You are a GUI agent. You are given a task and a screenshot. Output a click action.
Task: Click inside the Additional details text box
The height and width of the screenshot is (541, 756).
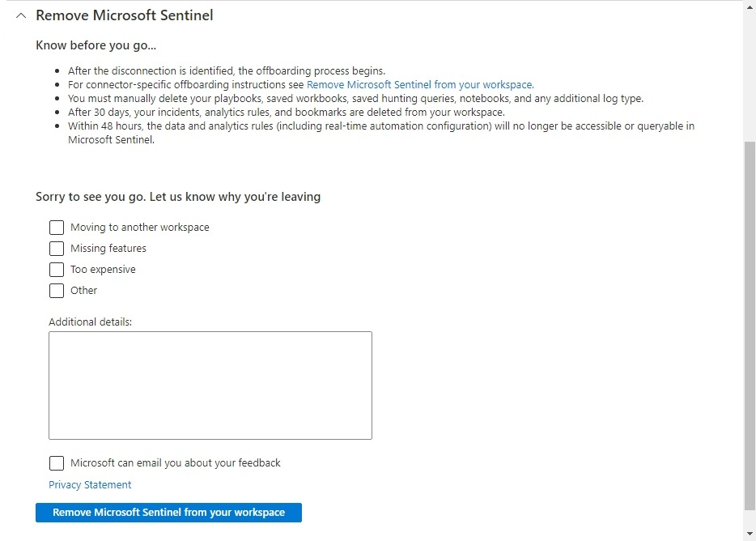210,385
